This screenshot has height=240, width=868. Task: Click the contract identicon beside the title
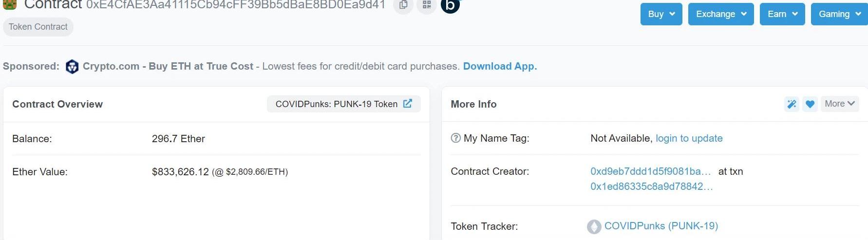click(x=10, y=4)
